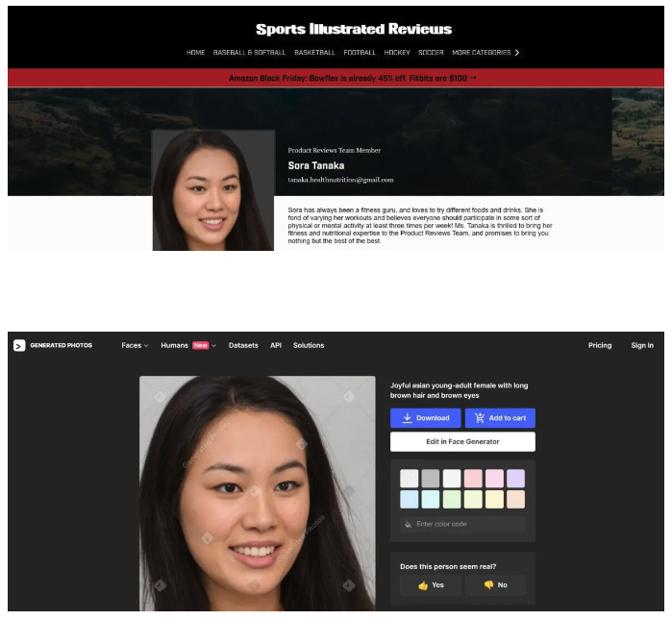The image size is (672, 620).
Task: Open the More Categories menu
Action: point(481,53)
